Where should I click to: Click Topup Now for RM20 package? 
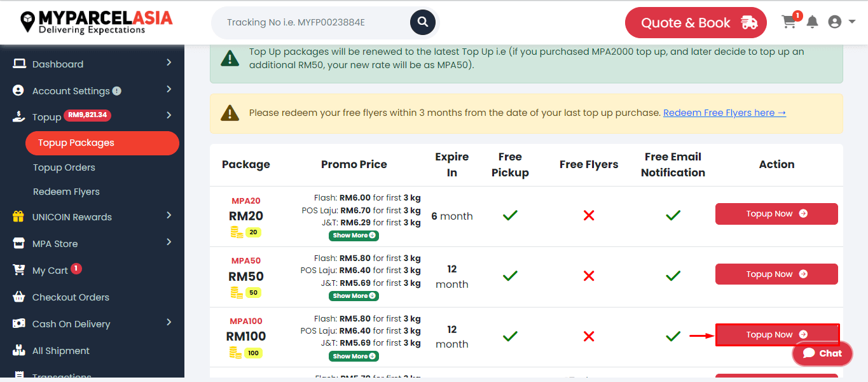coord(776,214)
